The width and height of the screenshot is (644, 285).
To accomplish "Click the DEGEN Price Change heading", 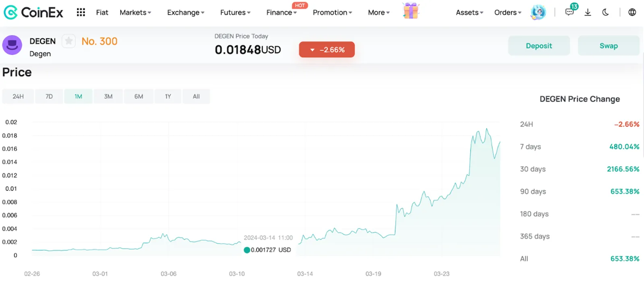I will point(580,99).
